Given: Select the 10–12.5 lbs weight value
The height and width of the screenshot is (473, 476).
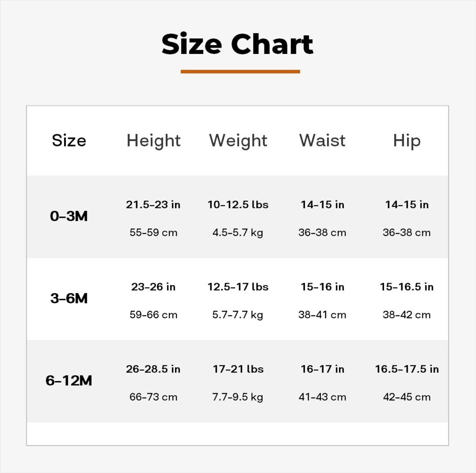Looking at the screenshot, I should pyautogui.click(x=238, y=205).
